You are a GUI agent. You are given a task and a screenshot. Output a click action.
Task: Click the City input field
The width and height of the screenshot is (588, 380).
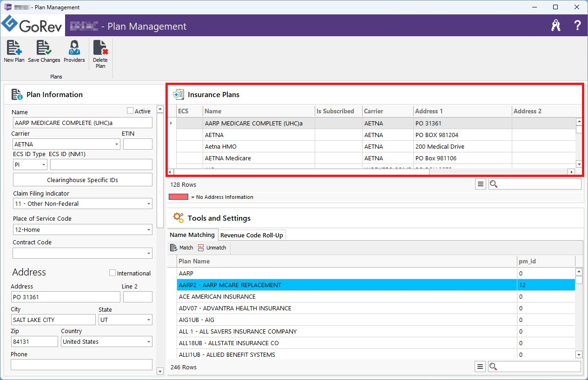53,320
